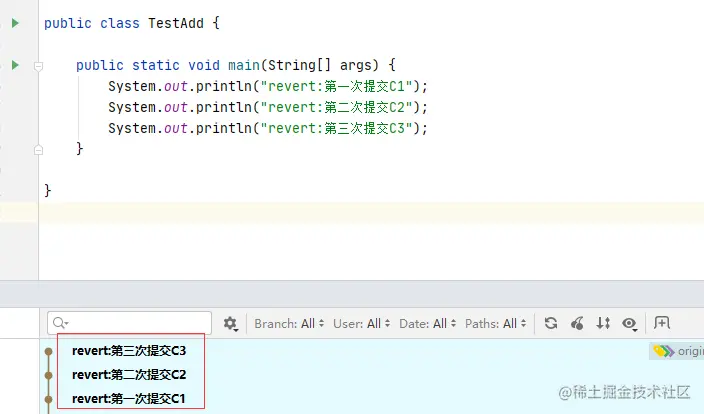Click the cherry-pick icon

[577, 323]
